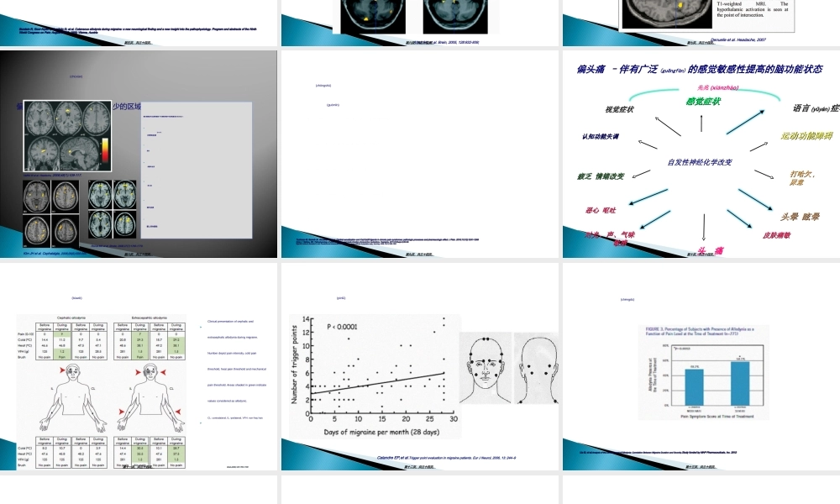Select the Cephalic allodynia table slide
Screen dimensions: 840x504
[x=139, y=368]
